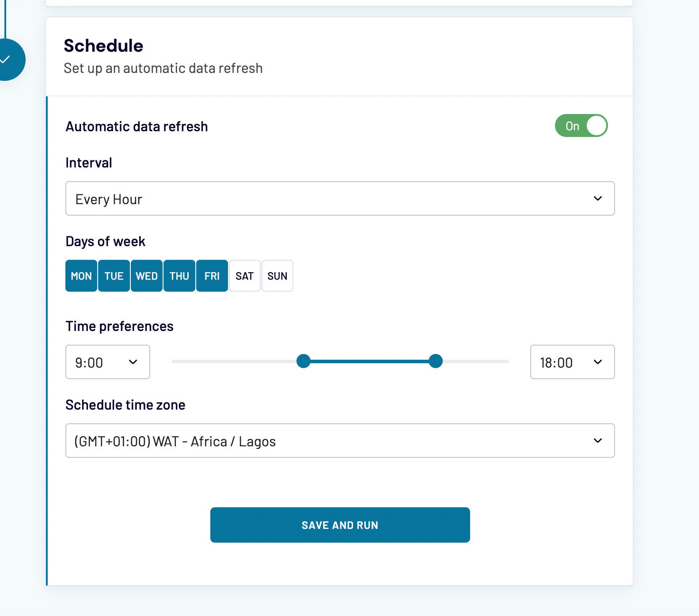Click the Interval dropdown chevron

[x=598, y=198]
